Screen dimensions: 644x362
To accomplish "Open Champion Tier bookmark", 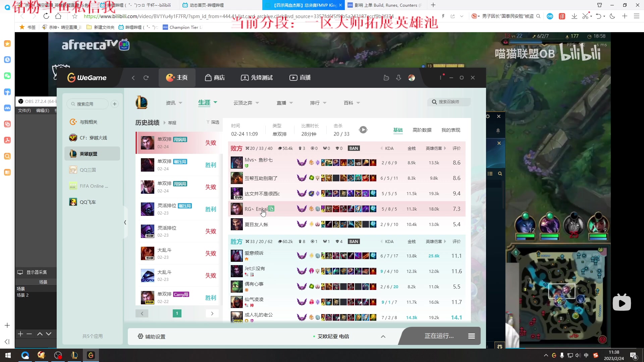I will pyautogui.click(x=183, y=27).
